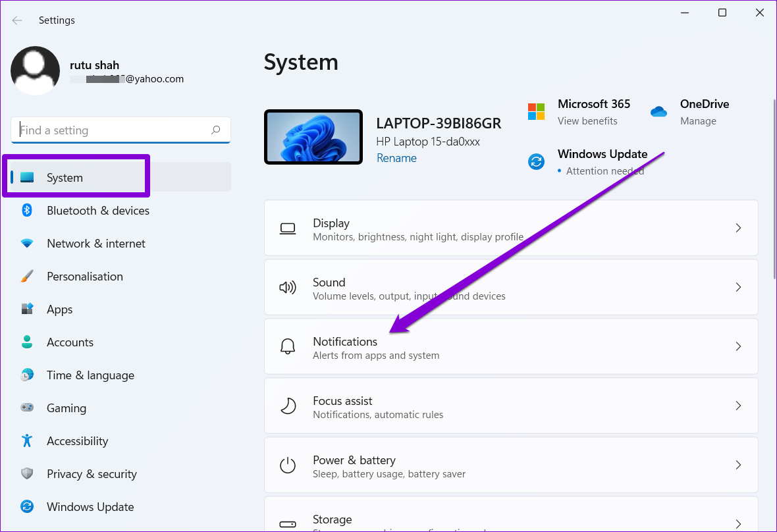Click the desktop wallpaper thumbnail
Screen dimensions: 777x532
(x=313, y=137)
